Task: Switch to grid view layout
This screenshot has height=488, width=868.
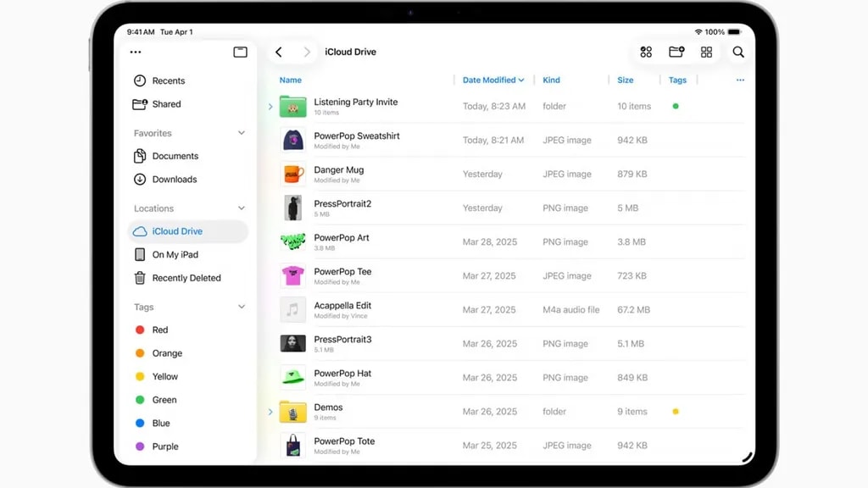Action: pos(705,52)
